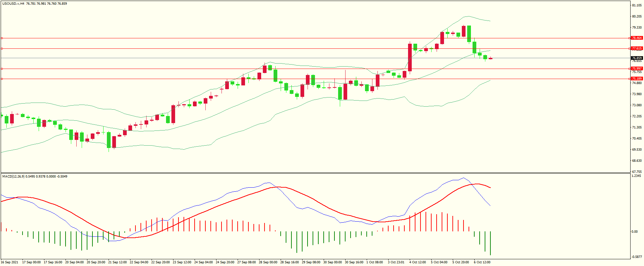Viewport: 644px width, 266px height.
Task: Click the left handle of the 78.464 line
Action: pos(2,38)
